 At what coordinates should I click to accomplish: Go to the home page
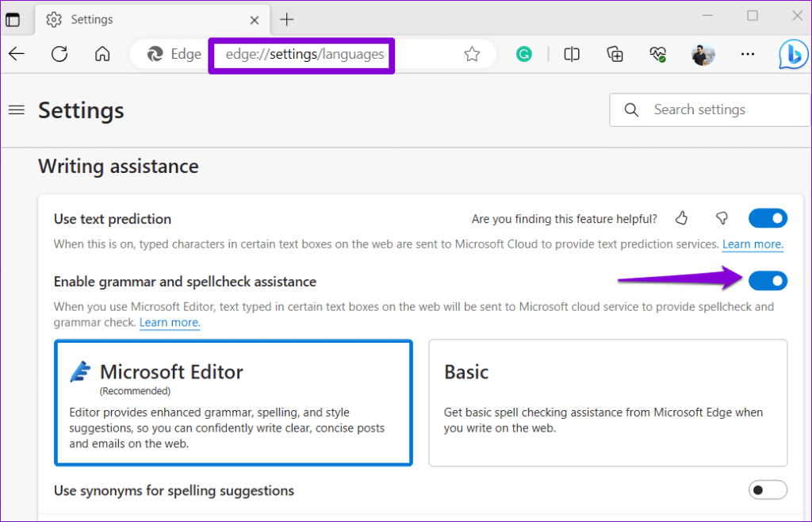click(x=102, y=54)
